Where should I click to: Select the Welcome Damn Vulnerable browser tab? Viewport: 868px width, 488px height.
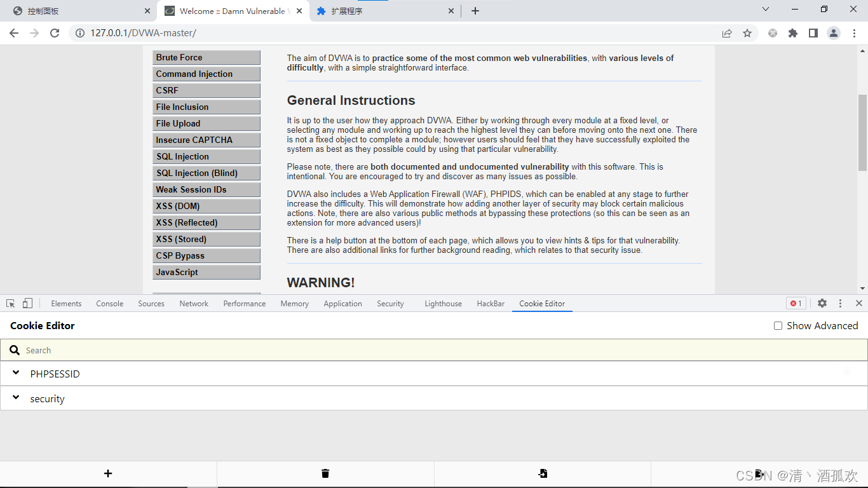click(233, 11)
